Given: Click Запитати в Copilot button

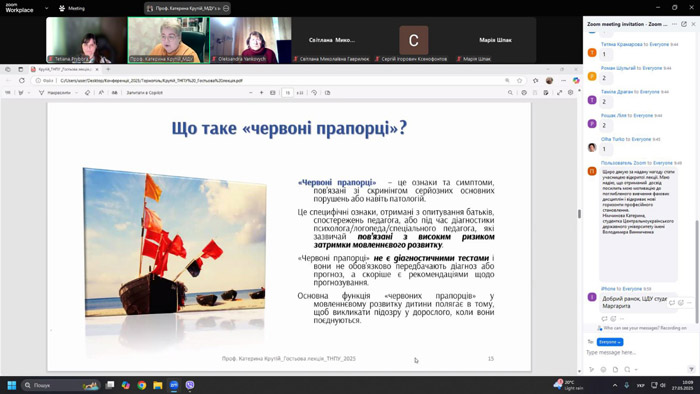Looking at the screenshot, I should [144, 93].
